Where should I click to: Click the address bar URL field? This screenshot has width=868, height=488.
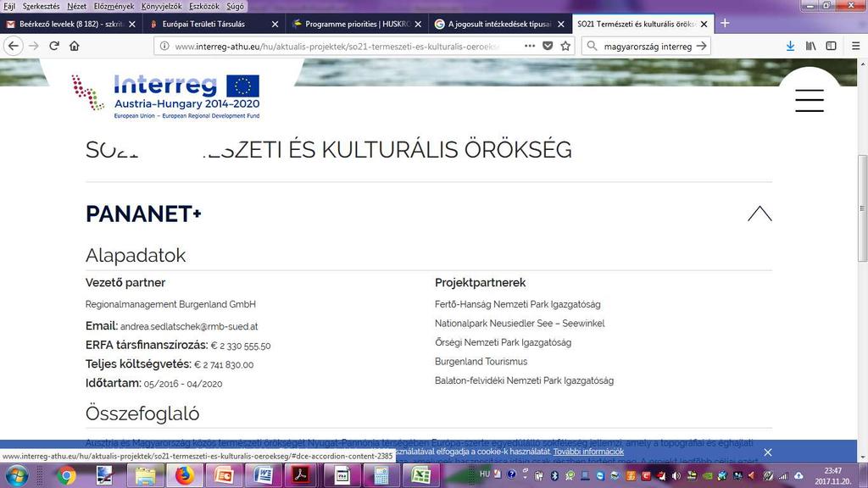(x=337, y=47)
